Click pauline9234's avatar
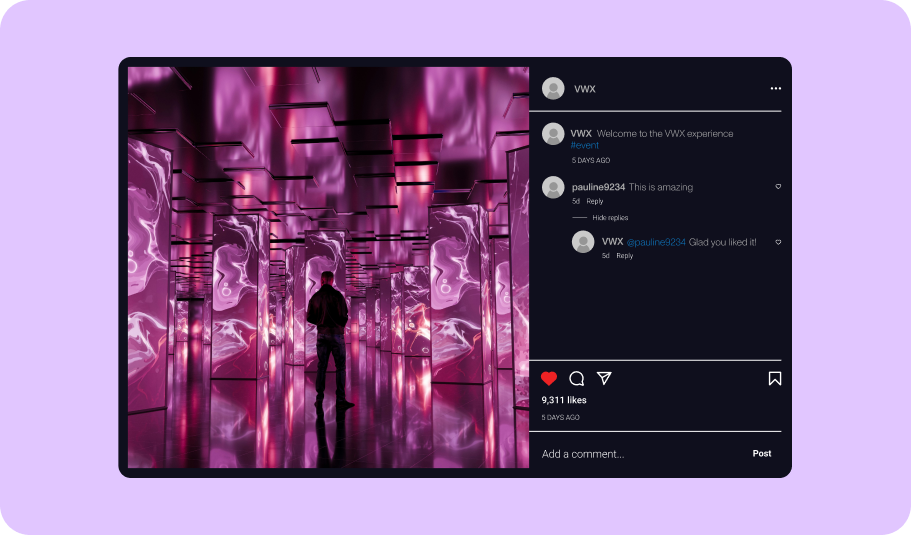Screen dimensions: 911x535 (553, 187)
